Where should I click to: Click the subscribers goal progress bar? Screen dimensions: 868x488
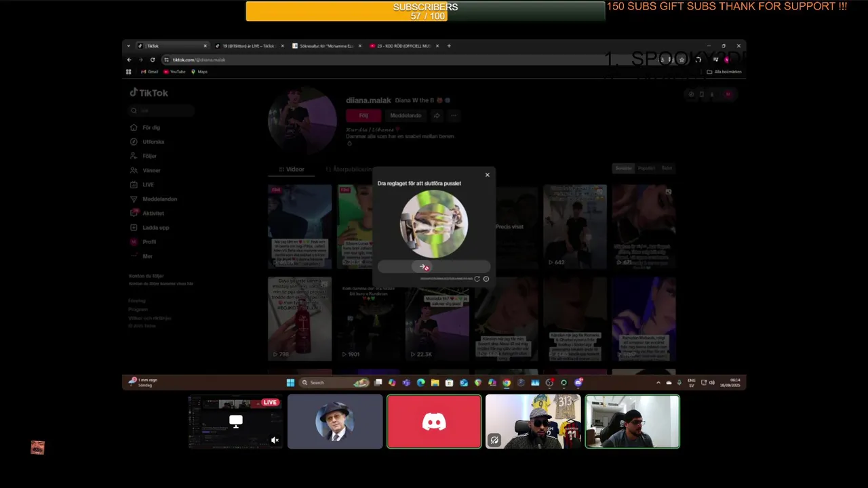click(425, 11)
